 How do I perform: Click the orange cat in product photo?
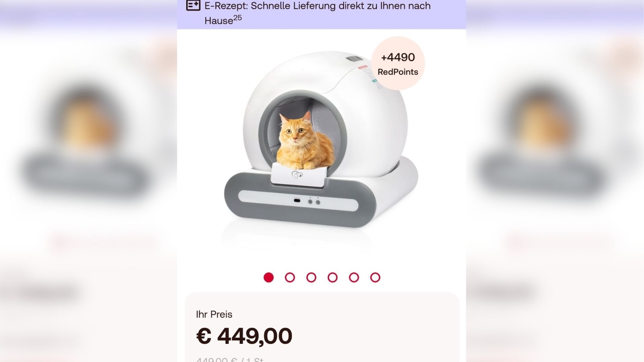click(304, 142)
